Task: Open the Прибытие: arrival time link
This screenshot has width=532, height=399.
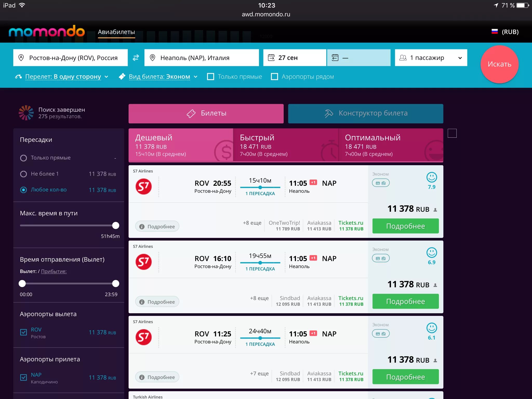Action: (x=54, y=271)
